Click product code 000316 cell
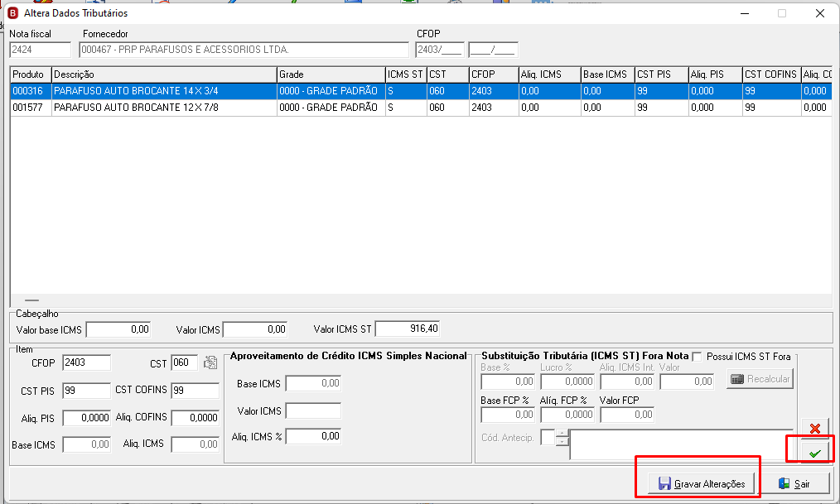 click(31, 91)
